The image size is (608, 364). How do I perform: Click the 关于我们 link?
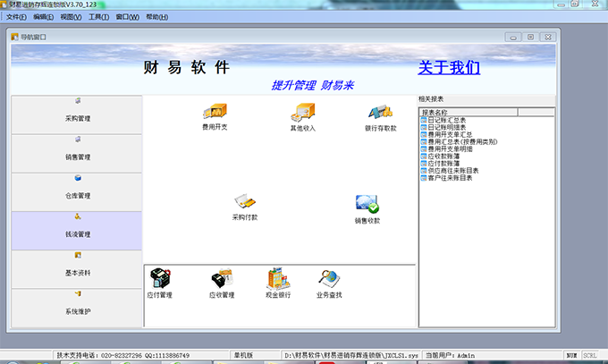point(449,67)
